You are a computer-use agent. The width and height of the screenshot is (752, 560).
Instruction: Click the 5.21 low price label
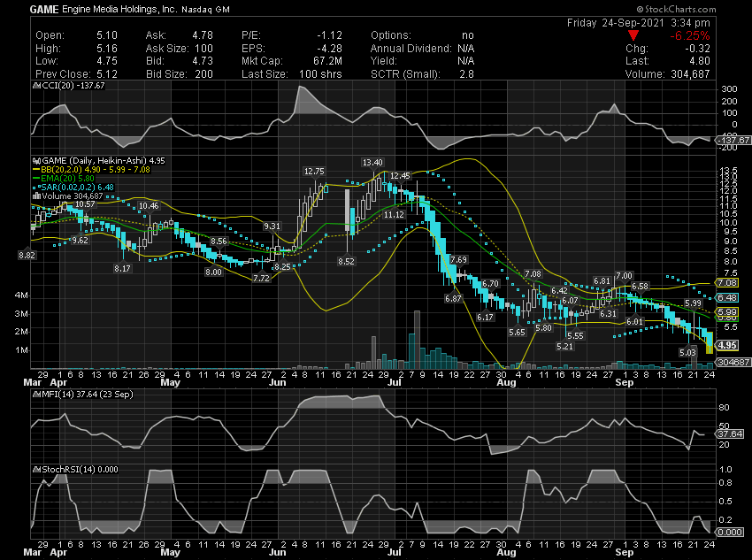(x=564, y=346)
